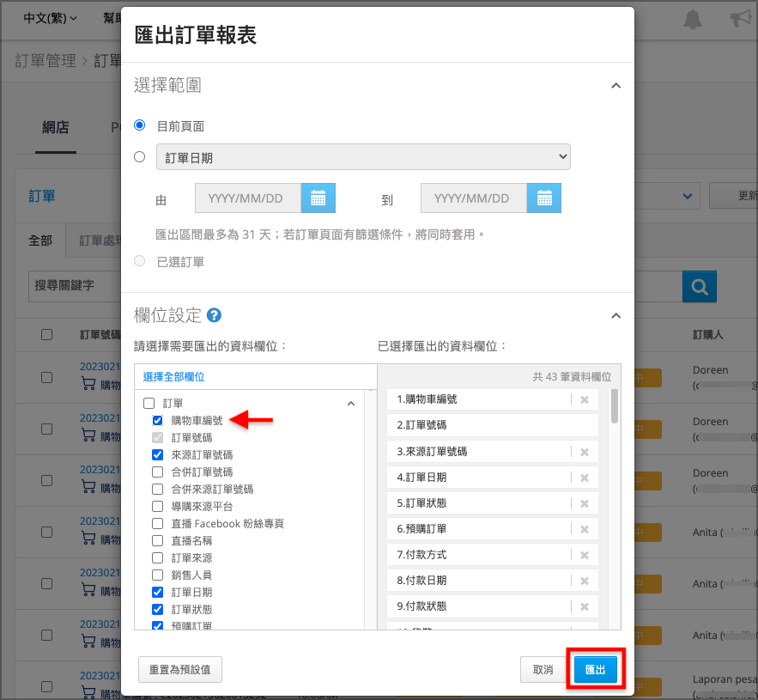Remove 3.來源訂單號碼 from selected fields
Screen dimensions: 758x700
(584, 452)
